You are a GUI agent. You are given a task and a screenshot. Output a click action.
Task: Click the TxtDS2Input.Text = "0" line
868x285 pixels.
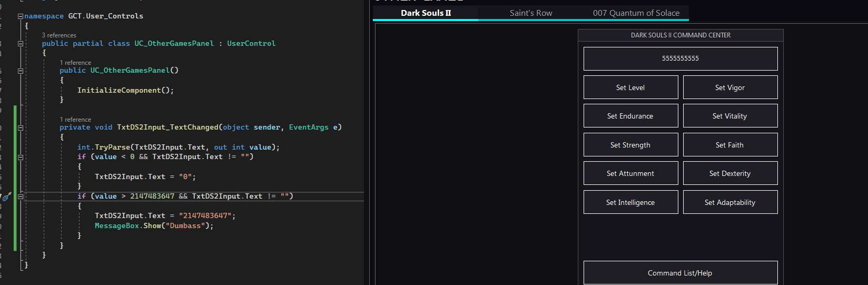coord(145,177)
